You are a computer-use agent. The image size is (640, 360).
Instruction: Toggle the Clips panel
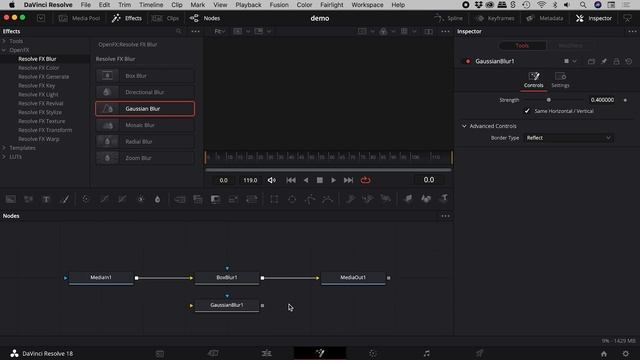click(166, 18)
